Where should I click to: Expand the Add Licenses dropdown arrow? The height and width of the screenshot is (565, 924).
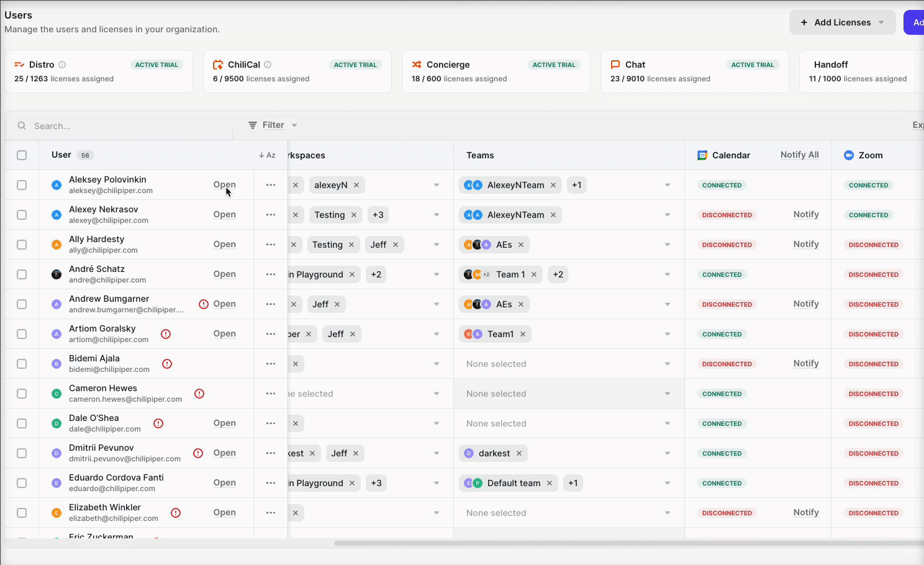click(881, 22)
